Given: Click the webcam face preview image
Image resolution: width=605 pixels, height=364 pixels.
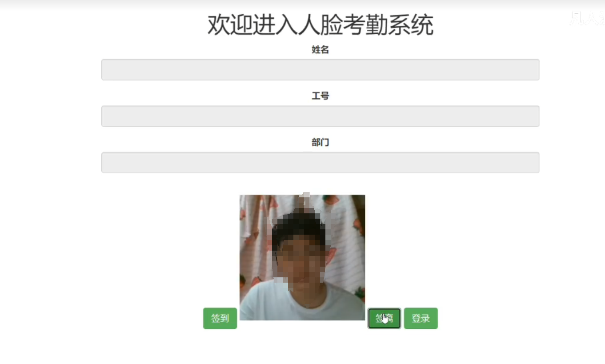Looking at the screenshot, I should [302, 257].
